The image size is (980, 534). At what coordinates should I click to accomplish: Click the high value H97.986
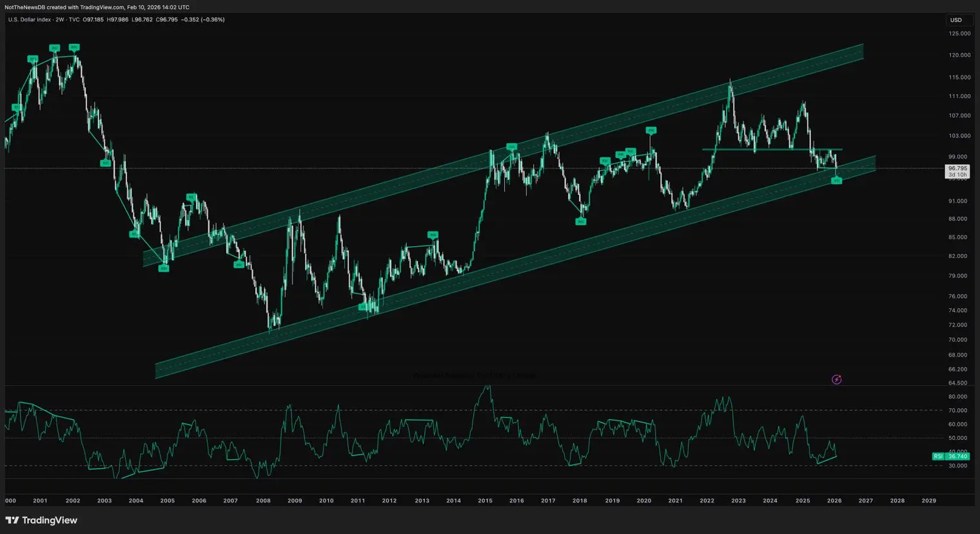pyautogui.click(x=117, y=19)
